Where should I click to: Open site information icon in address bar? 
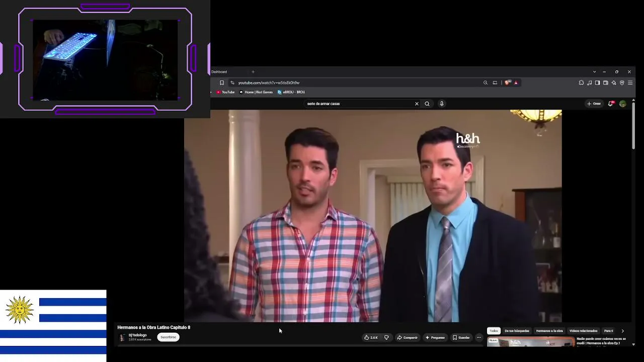232,82
